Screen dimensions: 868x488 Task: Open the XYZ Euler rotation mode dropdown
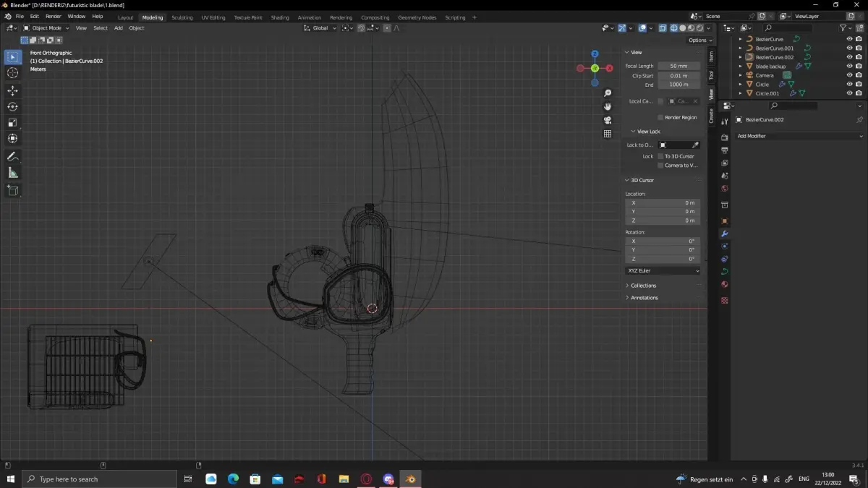tap(663, 270)
